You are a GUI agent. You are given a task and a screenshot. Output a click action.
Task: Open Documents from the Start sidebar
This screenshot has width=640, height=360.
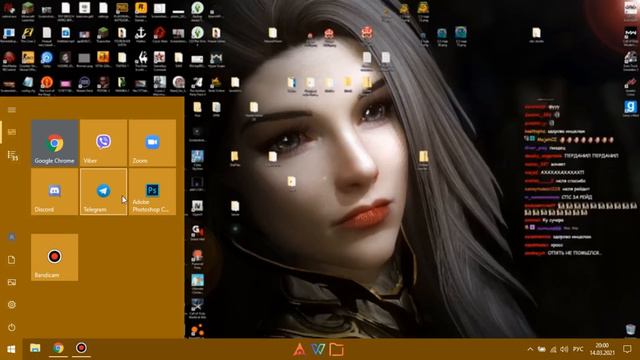(12, 260)
